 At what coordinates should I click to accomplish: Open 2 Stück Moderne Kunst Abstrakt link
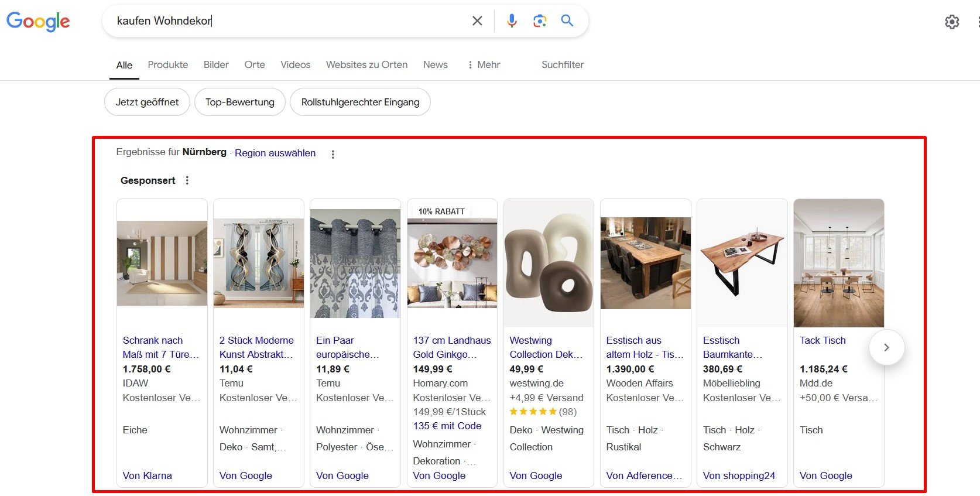tap(256, 347)
